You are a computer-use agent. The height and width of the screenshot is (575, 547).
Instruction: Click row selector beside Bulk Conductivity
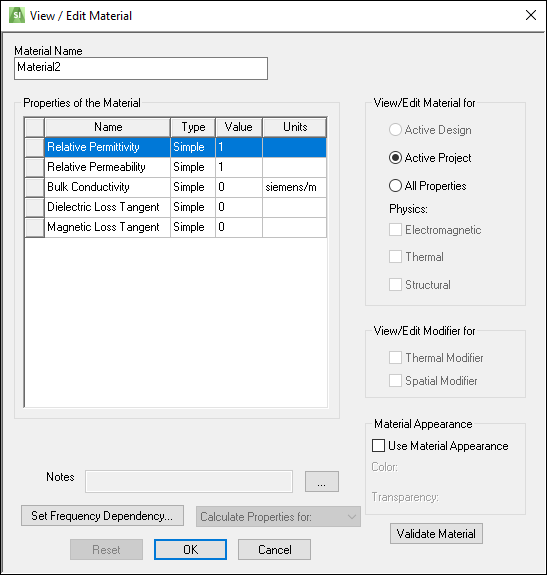pyautogui.click(x=34, y=187)
